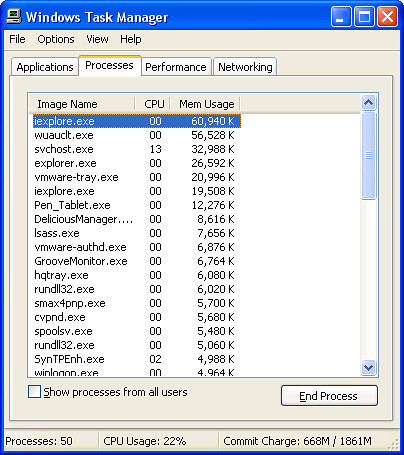Click the 7,656 K memory value
Screen dimensions: 404x455
tap(216, 233)
